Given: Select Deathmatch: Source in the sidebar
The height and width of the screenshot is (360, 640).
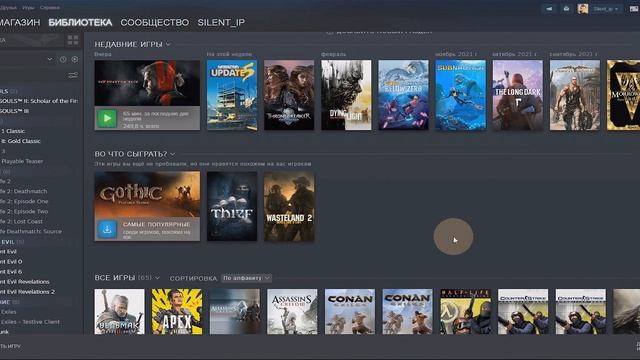Looking at the screenshot, I should point(31,231).
